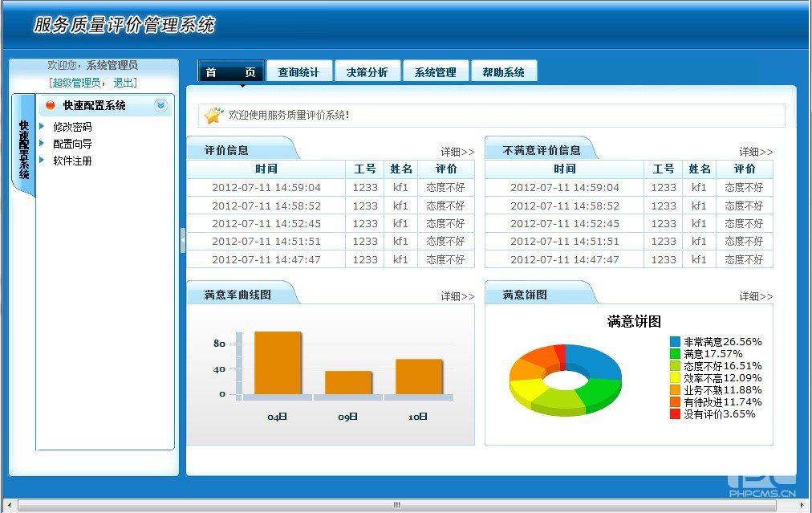Select the vertical 快速配置系统 side tab
The width and height of the screenshot is (812, 513).
[24, 149]
